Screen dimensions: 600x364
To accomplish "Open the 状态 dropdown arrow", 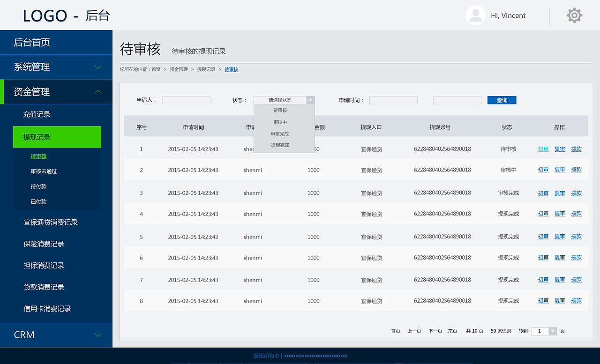I will coord(310,100).
